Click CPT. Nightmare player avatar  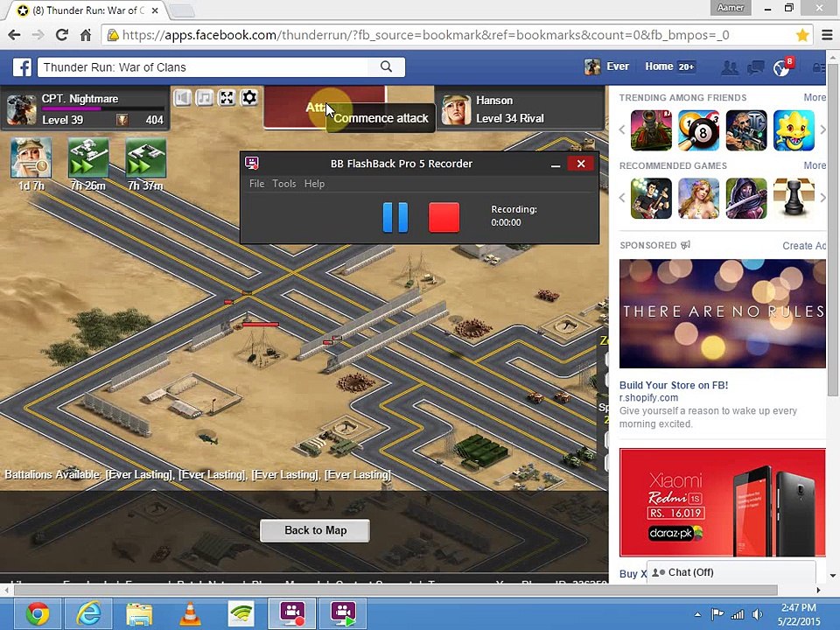coord(21,109)
